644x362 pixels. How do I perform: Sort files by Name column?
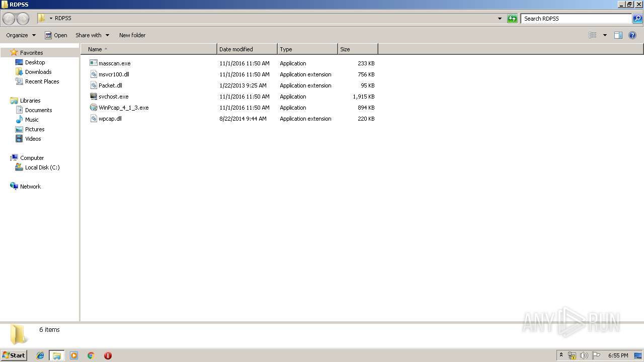click(x=149, y=49)
